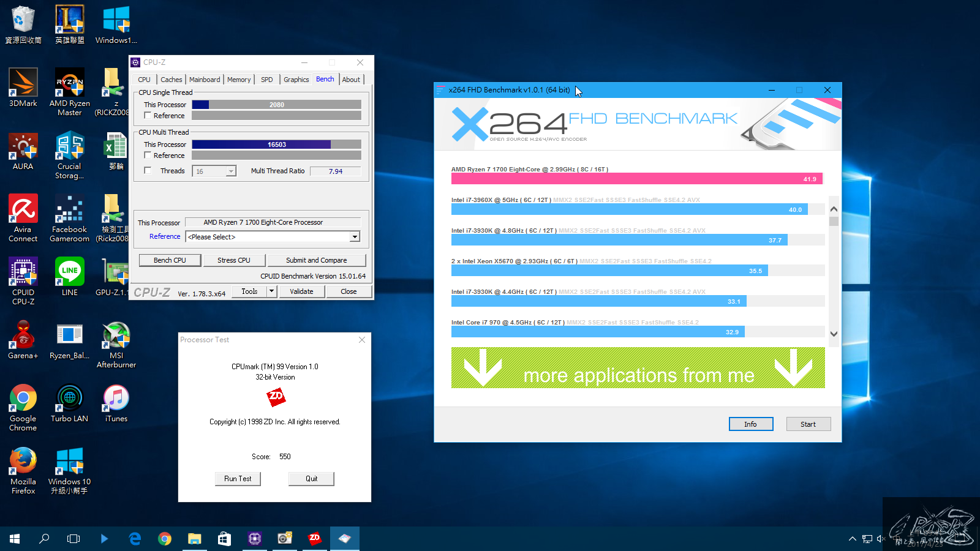Click the ZD logo in Processor Test
Image resolution: width=980 pixels, height=551 pixels.
coord(276,397)
